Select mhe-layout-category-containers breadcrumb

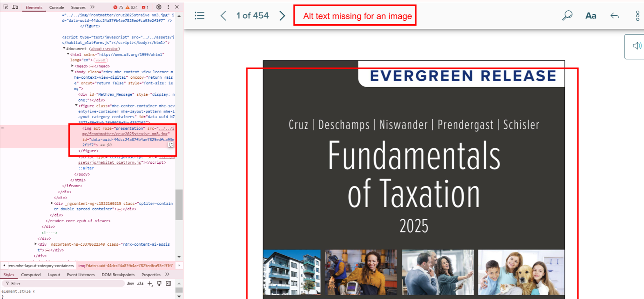[41, 266]
